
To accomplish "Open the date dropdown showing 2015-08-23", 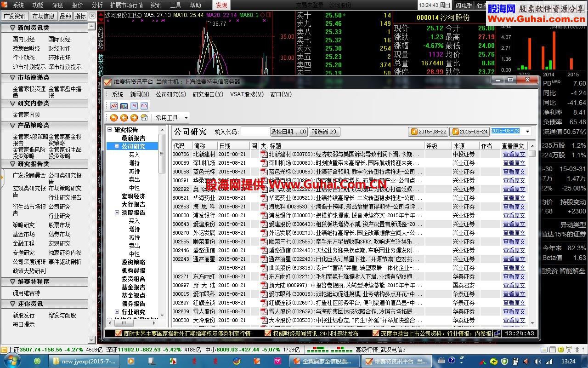I will tap(527, 132).
